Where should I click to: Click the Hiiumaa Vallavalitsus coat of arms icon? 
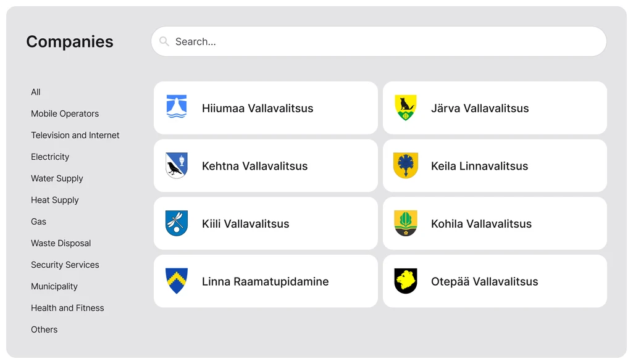[176, 107]
